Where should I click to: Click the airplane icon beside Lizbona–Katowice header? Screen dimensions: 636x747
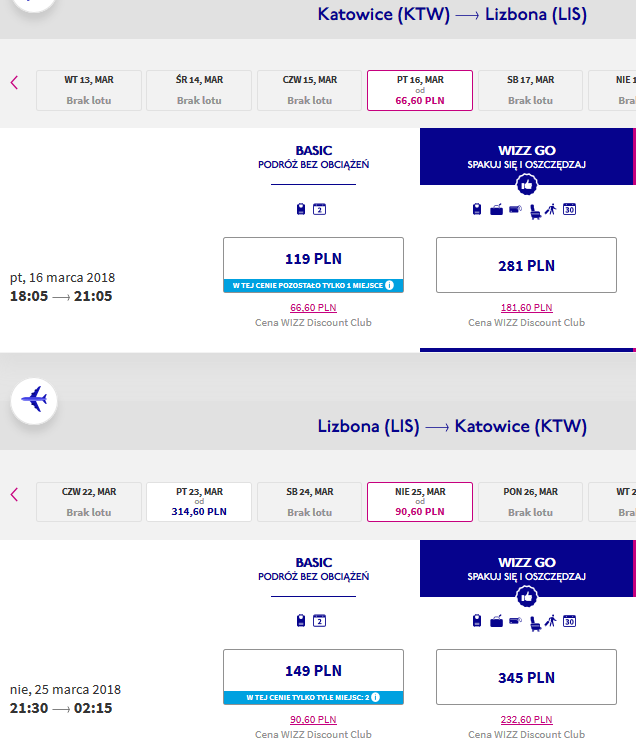point(34,401)
